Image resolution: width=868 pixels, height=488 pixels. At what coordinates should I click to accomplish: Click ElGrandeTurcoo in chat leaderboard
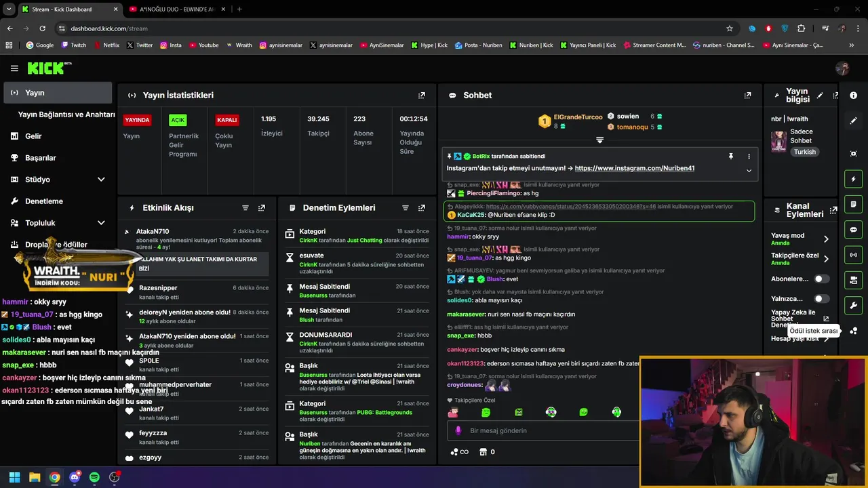click(578, 117)
